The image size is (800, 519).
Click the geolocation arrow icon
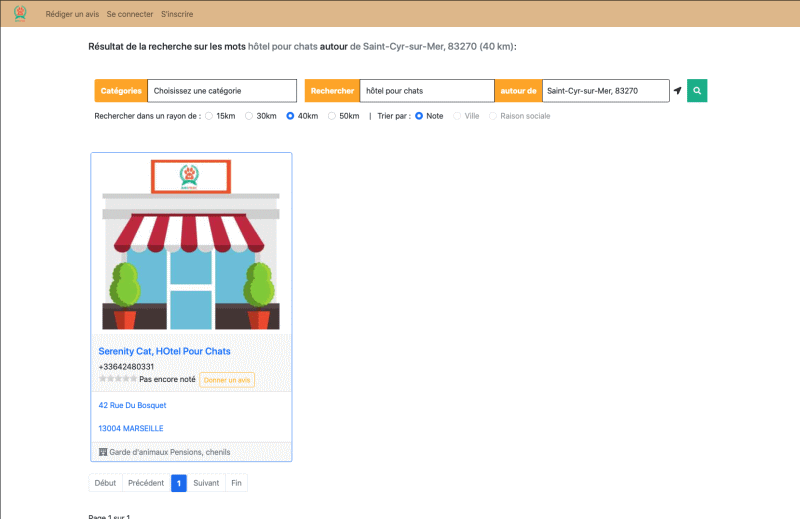click(x=677, y=91)
